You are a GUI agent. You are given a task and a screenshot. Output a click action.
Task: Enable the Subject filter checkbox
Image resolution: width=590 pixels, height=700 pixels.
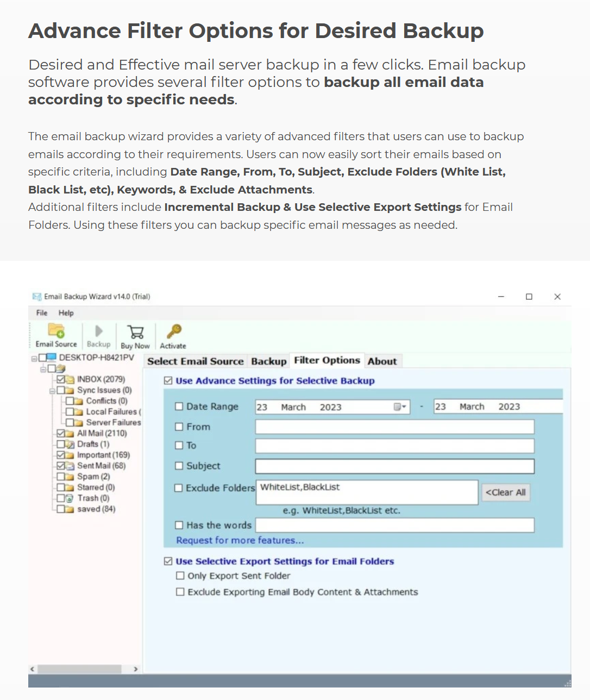tap(179, 466)
